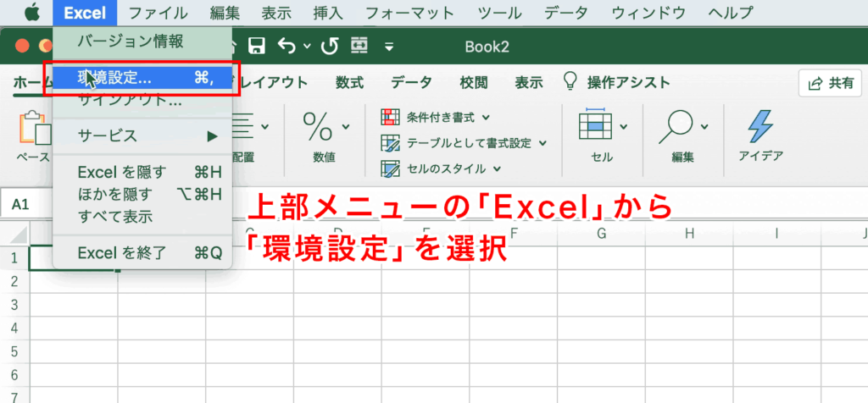868x403 pixels.
Task: Open the Apple menu
Action: (31, 12)
